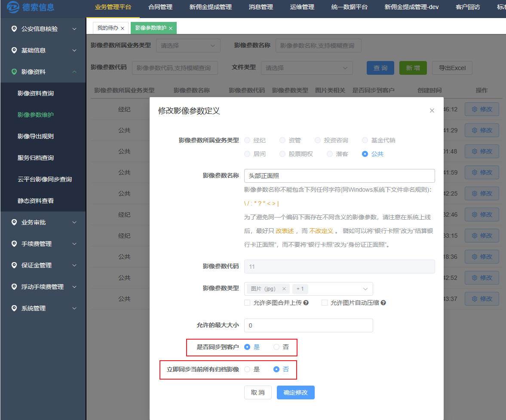Viewport: 506px width, 420px height.
Task: Open the 业务管理平台 top menu
Action: click(113, 7)
